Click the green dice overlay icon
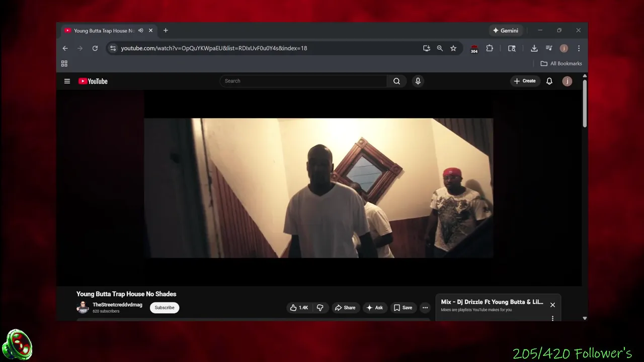The image size is (644, 362). pos(17,345)
